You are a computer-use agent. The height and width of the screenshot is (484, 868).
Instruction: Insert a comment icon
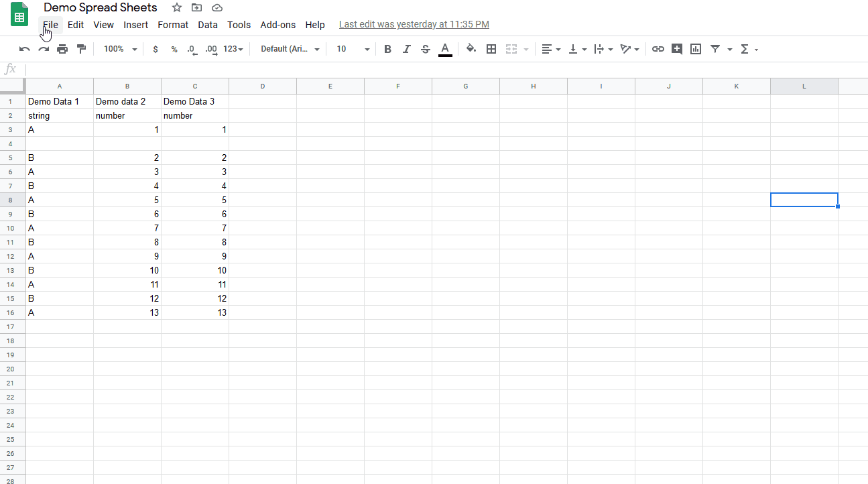point(677,49)
